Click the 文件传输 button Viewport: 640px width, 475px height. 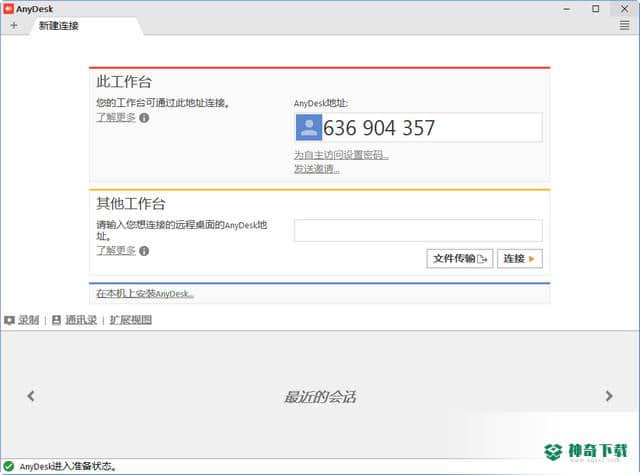460,258
